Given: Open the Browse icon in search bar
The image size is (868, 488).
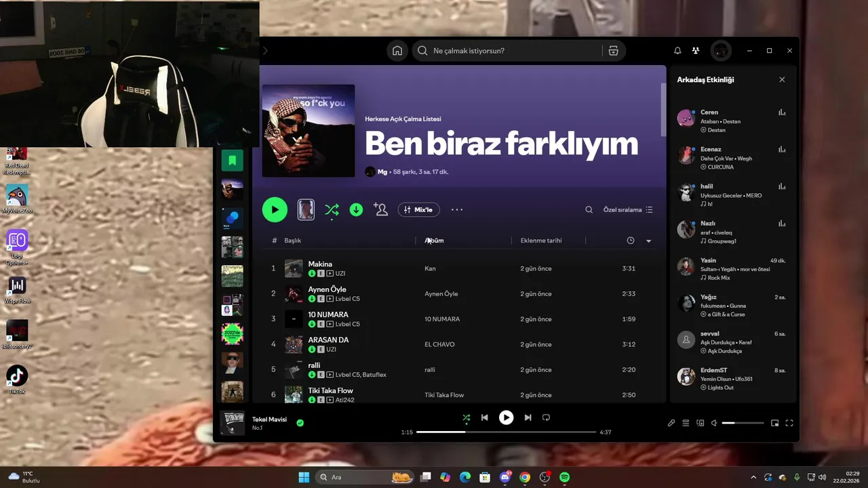Looking at the screenshot, I should point(613,51).
